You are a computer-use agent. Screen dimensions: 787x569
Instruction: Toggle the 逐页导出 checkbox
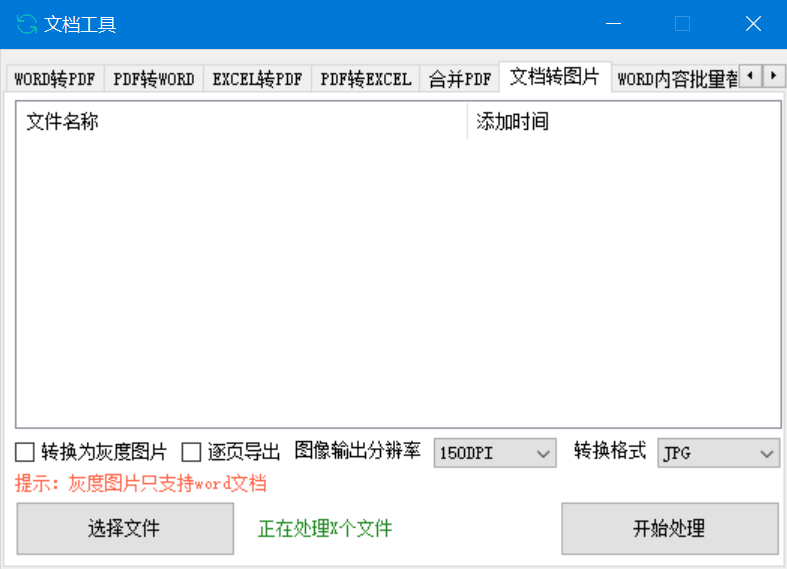(x=191, y=452)
